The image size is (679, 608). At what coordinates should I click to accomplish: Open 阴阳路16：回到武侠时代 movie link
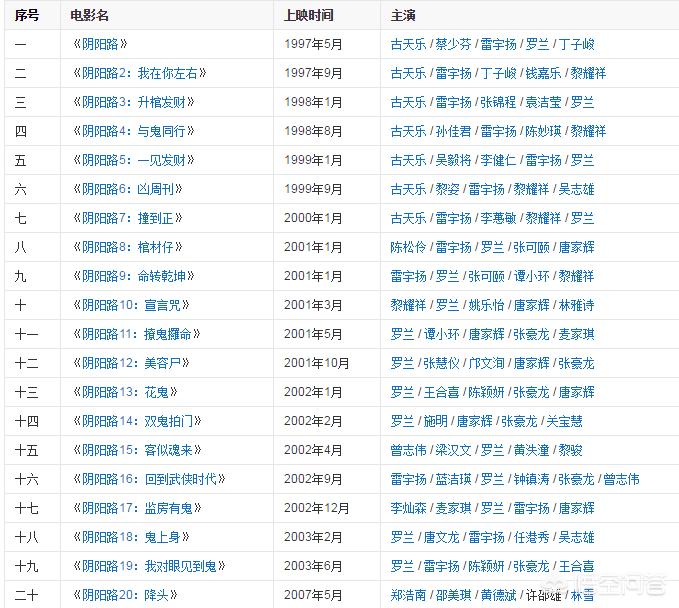[149, 479]
